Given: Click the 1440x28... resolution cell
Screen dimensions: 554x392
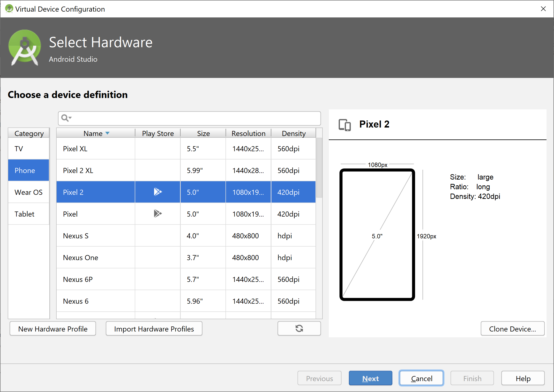Looking at the screenshot, I should click(248, 170).
